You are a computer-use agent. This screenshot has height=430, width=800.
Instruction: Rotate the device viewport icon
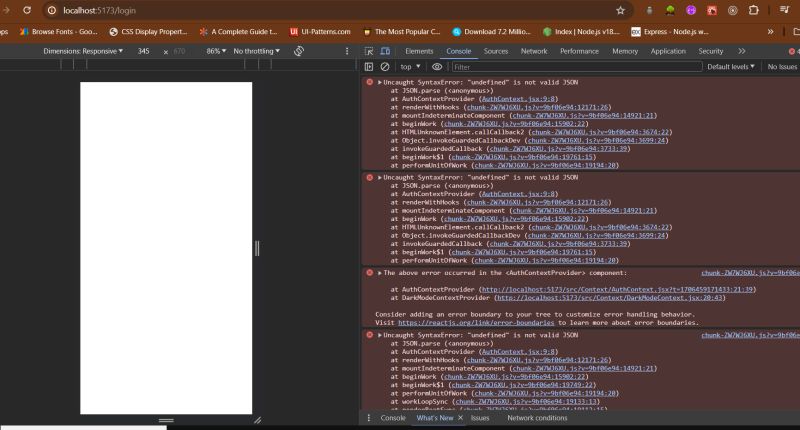299,51
